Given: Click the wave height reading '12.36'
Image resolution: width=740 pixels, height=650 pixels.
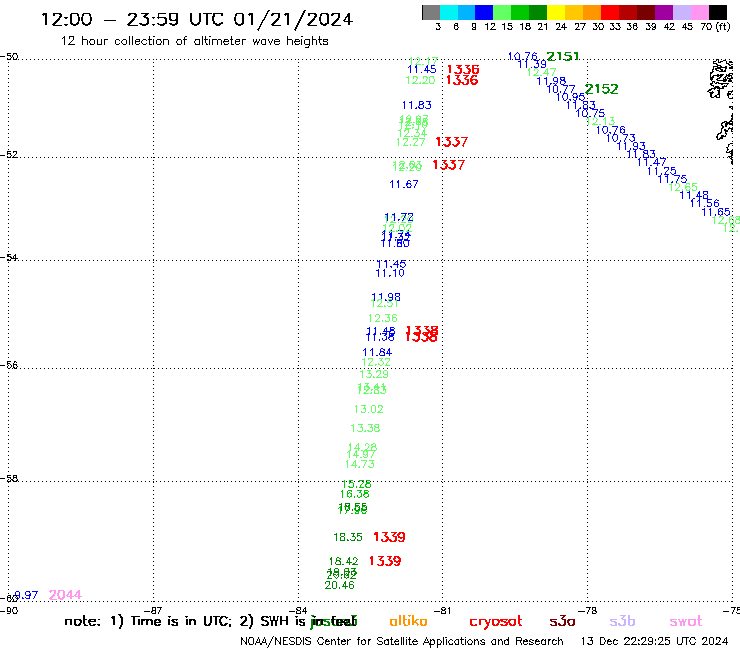Looking at the screenshot, I should (x=383, y=318).
